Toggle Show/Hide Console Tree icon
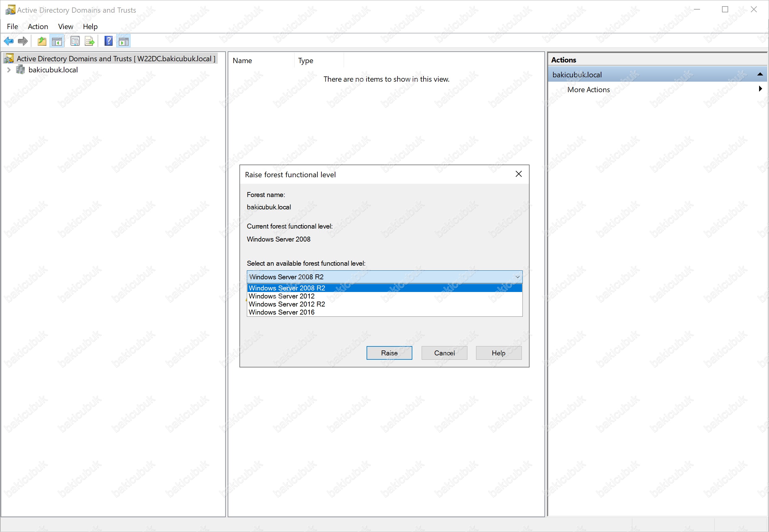The image size is (769, 532). pyautogui.click(x=57, y=41)
